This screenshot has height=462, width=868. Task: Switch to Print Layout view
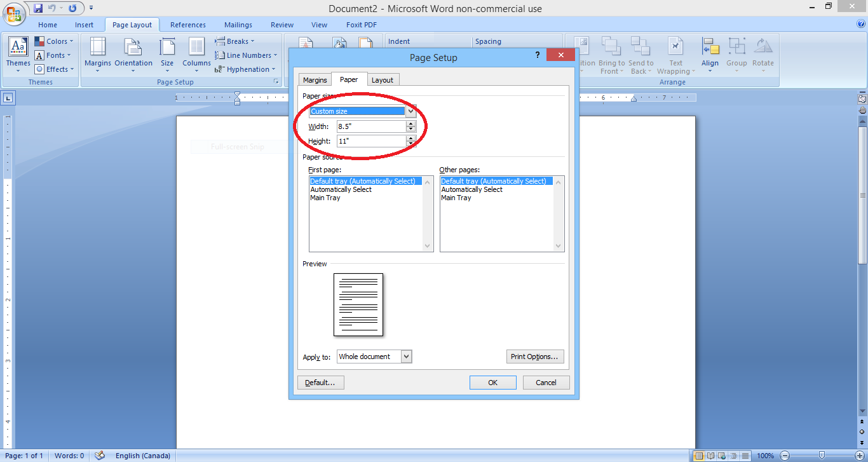700,456
